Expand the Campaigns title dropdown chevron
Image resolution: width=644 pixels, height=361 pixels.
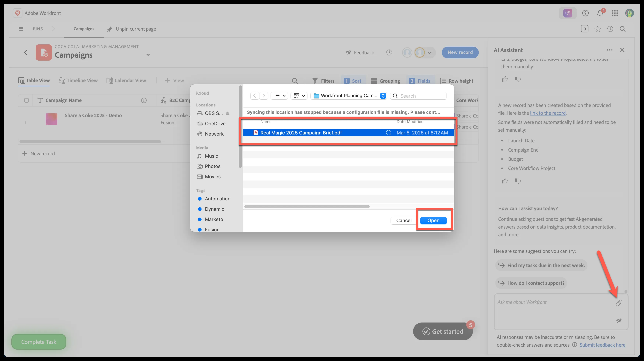[x=148, y=55]
